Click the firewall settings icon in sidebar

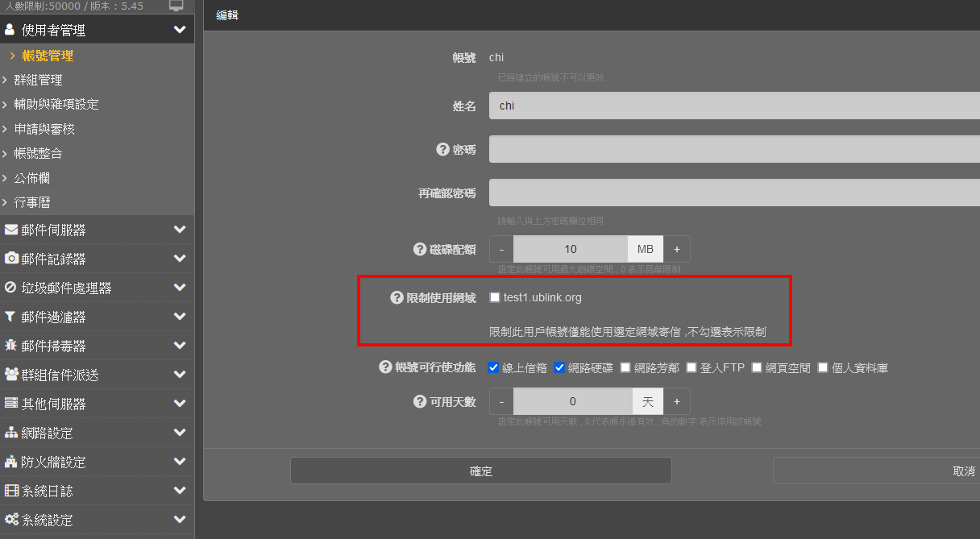[x=11, y=462]
